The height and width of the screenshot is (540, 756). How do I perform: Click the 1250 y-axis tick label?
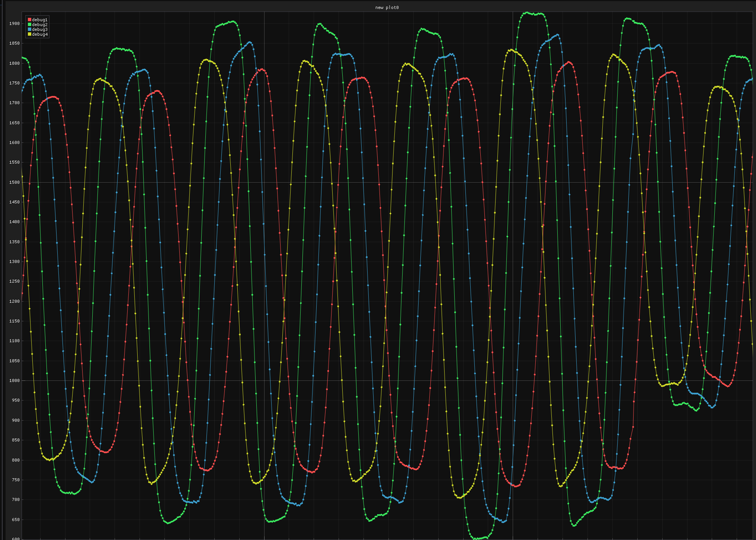click(15, 281)
